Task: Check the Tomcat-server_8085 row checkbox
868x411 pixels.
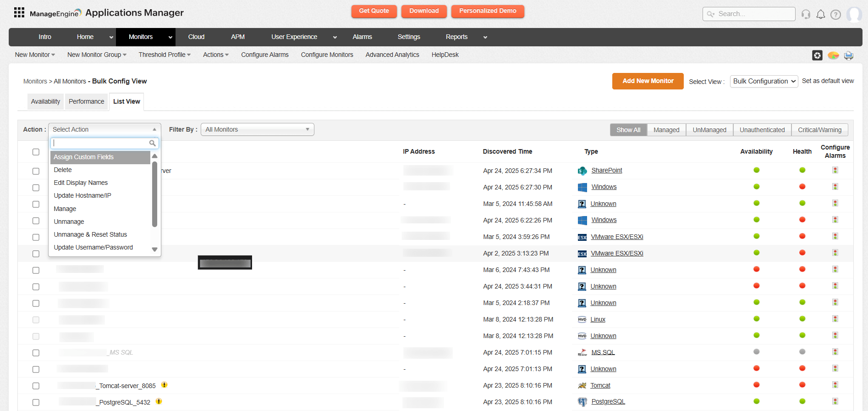Action: tap(36, 386)
